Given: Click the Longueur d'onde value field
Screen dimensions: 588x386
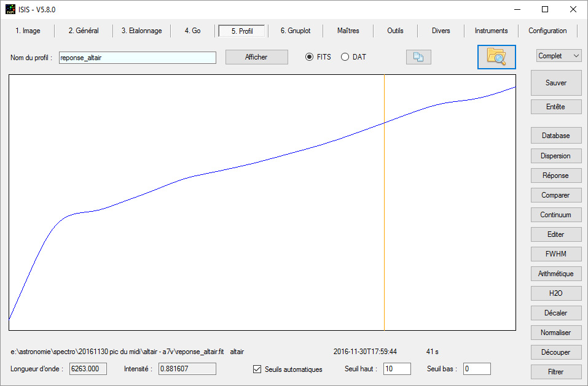Looking at the screenshot, I should click(88, 369).
